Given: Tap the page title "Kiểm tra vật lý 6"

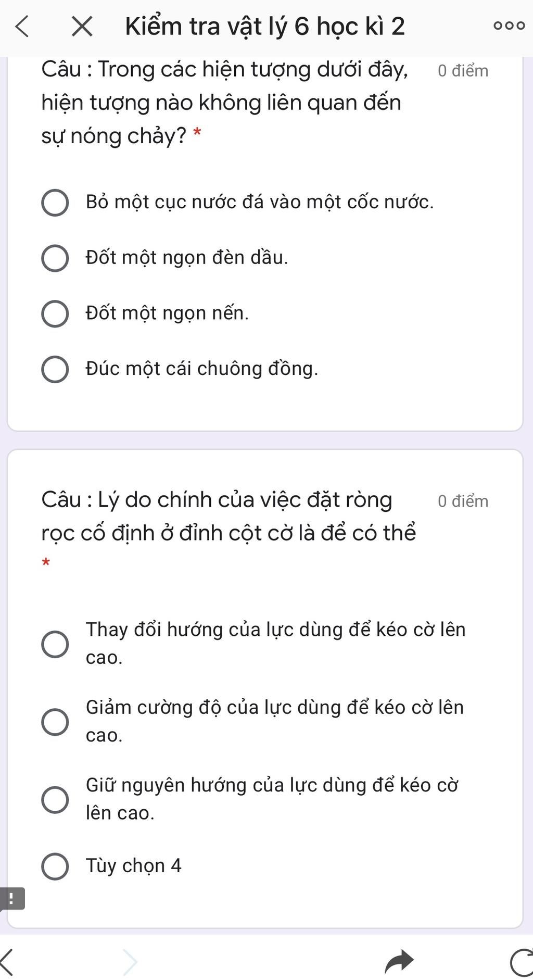Looking at the screenshot, I should pyautogui.click(x=264, y=27).
